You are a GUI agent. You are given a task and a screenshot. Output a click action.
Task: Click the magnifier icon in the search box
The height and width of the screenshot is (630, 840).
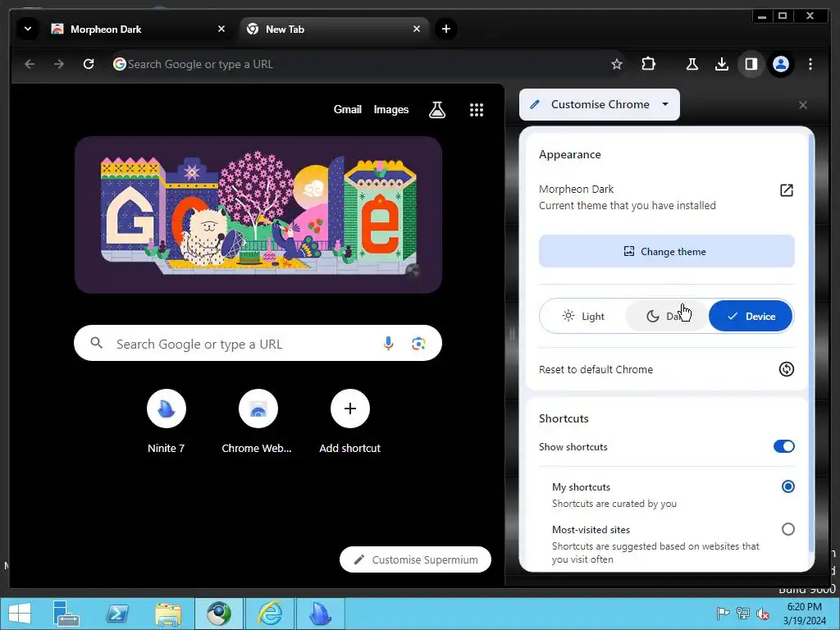(97, 343)
